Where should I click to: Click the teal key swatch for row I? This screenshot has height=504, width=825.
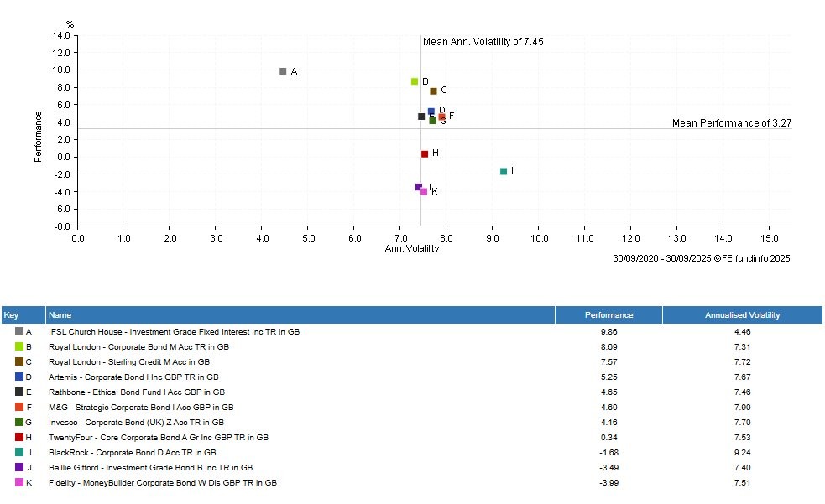tap(19, 453)
